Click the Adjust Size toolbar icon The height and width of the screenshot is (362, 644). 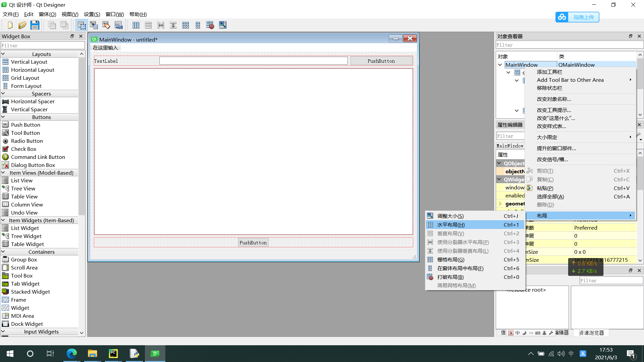pos(223,25)
